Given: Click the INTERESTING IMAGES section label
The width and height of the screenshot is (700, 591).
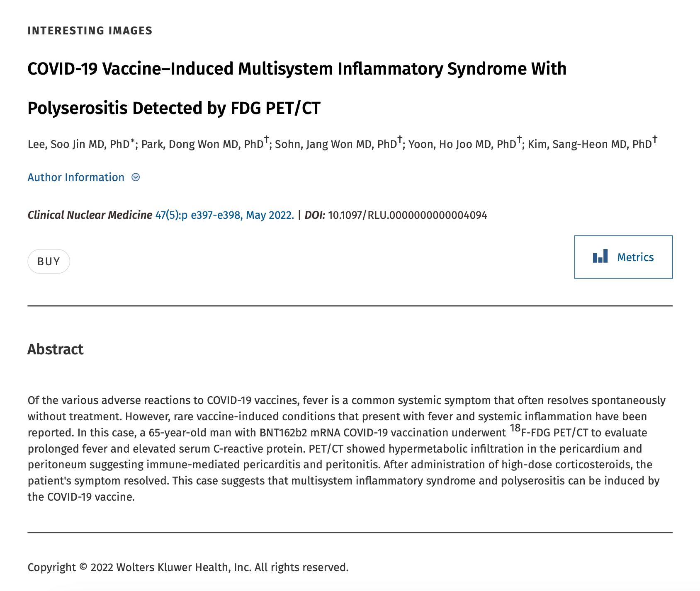Looking at the screenshot, I should point(90,31).
